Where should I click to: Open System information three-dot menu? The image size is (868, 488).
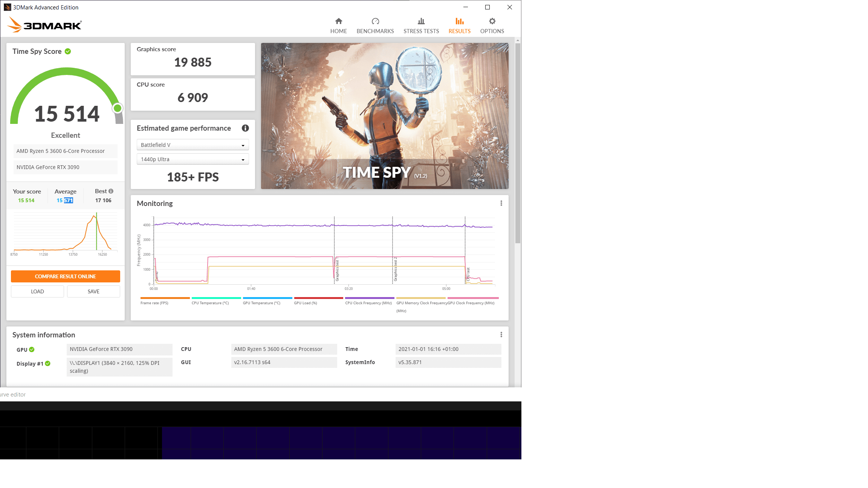(501, 335)
